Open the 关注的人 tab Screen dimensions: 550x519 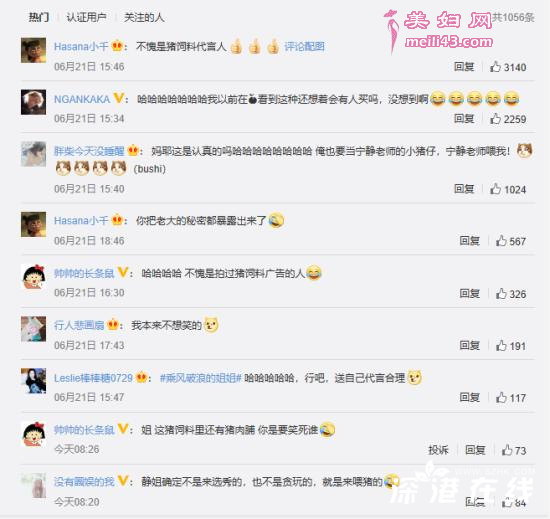click(144, 17)
